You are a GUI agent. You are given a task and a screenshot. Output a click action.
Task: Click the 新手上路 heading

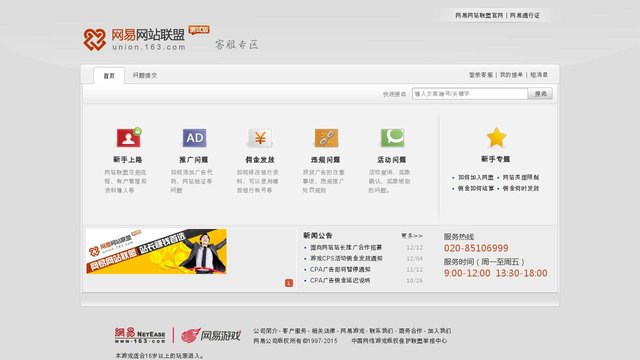(x=128, y=160)
